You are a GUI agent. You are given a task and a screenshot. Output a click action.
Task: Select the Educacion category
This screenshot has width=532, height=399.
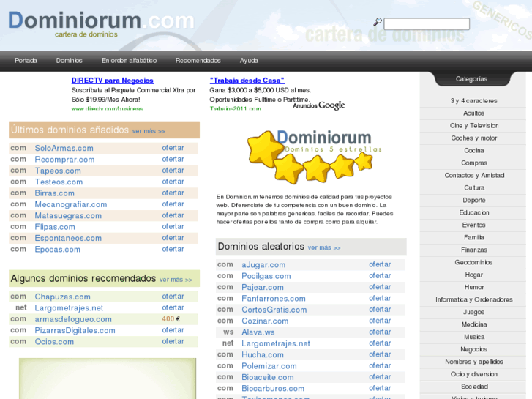(x=474, y=212)
